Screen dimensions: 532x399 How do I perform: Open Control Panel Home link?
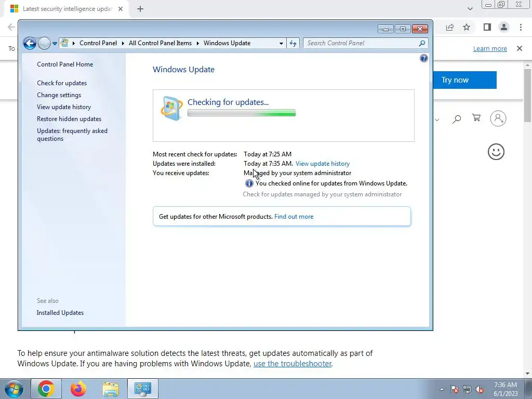pyautogui.click(x=65, y=64)
